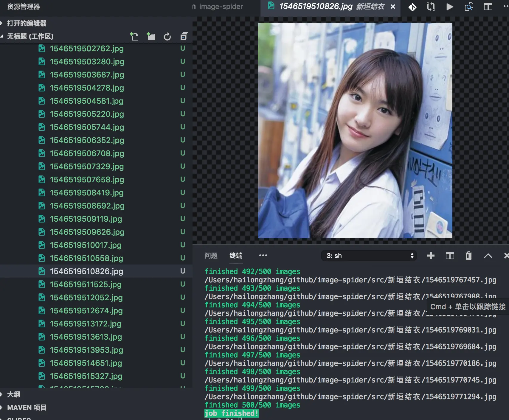Screen dimensions: 509x420
Task: Refresh the Explorer file list
Action: 167,36
